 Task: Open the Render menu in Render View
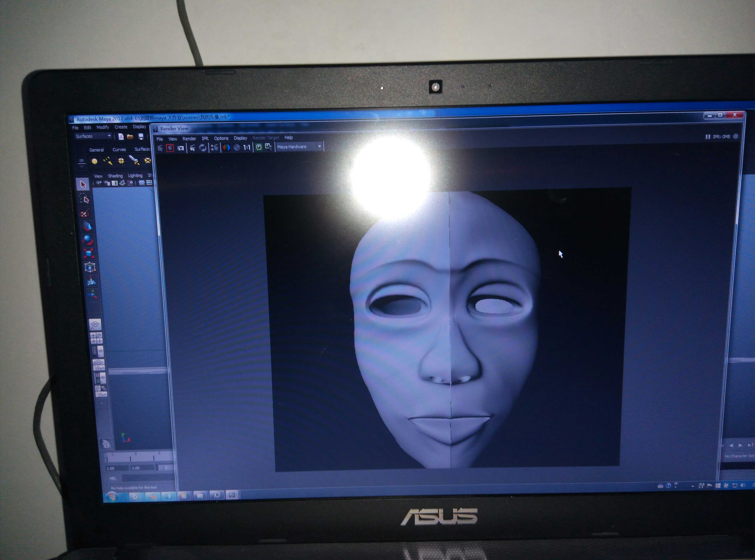pyautogui.click(x=189, y=139)
